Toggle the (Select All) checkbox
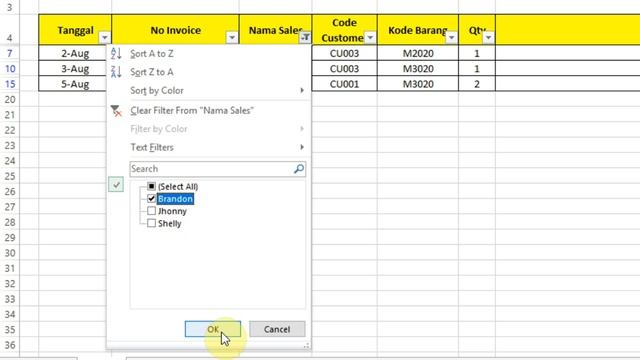Screen dimensions: 640x360 coord(151,187)
